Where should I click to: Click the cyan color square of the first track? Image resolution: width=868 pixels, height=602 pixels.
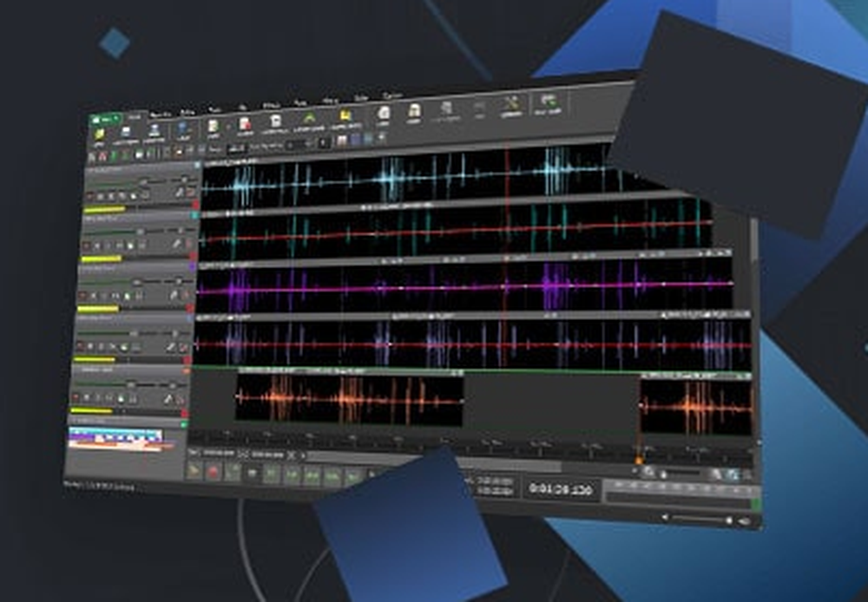click(198, 165)
